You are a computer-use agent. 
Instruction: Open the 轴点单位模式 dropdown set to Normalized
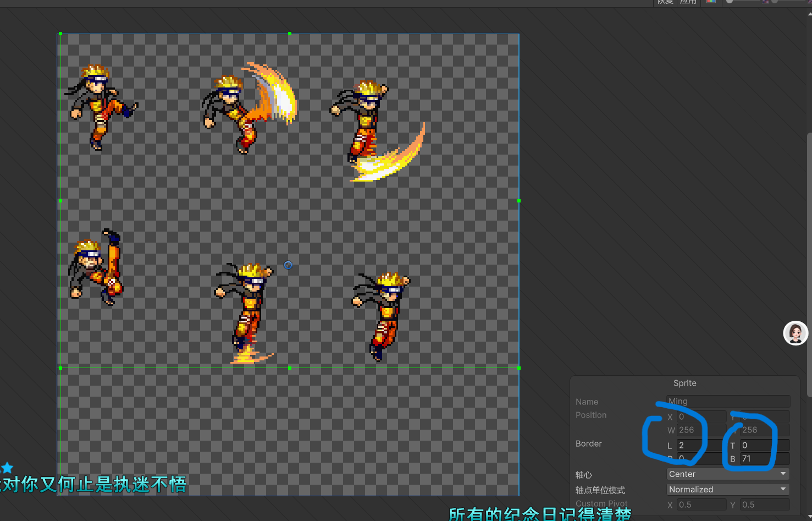[x=728, y=490]
